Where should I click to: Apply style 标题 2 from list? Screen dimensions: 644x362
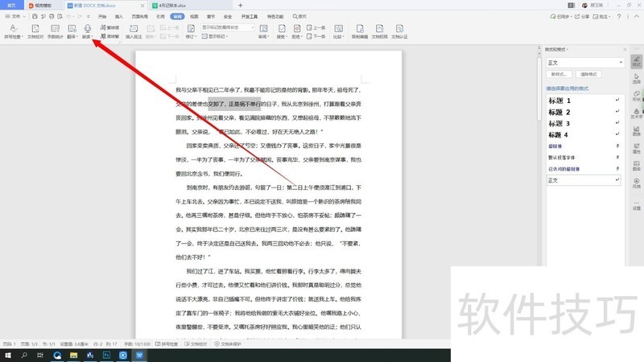[583, 112]
